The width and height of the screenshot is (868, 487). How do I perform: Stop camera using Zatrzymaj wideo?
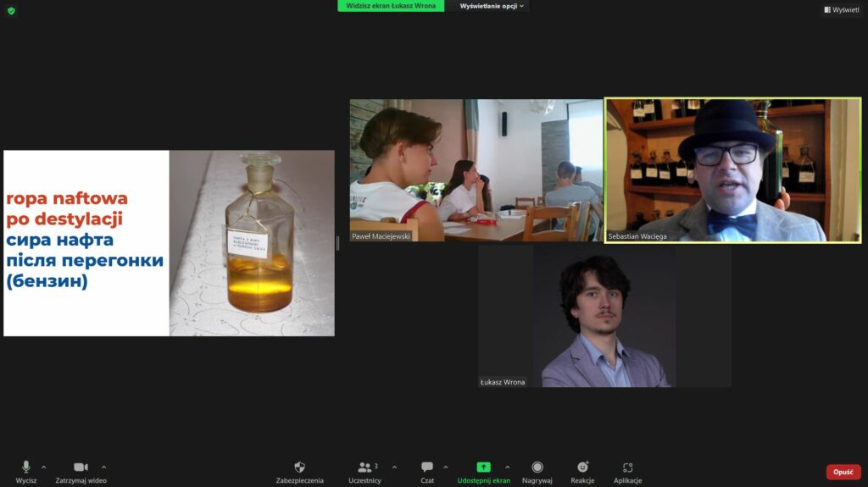coord(81,468)
